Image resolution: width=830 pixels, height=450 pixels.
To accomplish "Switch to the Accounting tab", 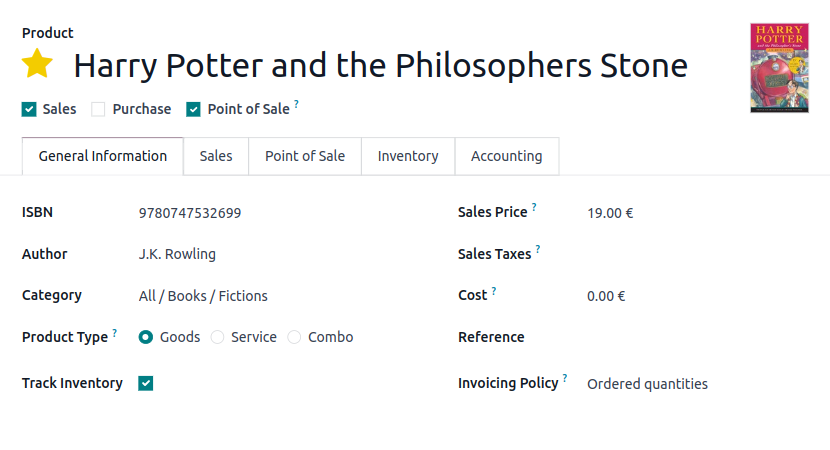I will coord(506,156).
